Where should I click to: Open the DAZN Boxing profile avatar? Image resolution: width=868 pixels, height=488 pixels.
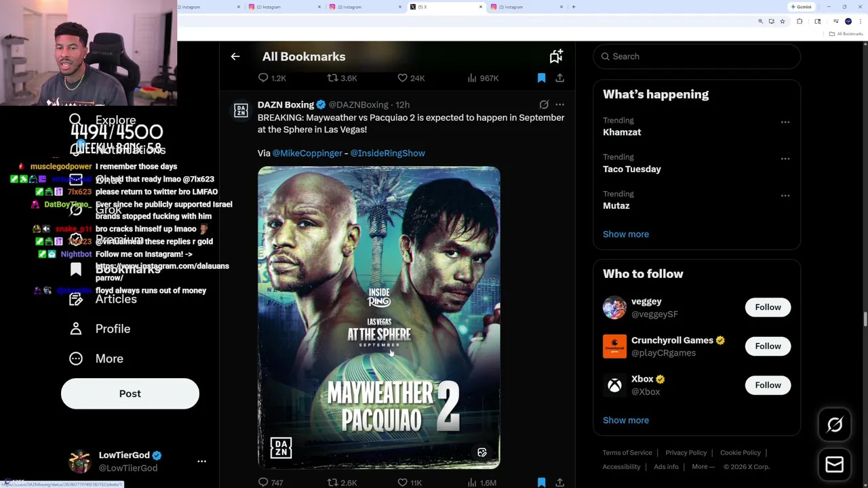[x=241, y=110]
